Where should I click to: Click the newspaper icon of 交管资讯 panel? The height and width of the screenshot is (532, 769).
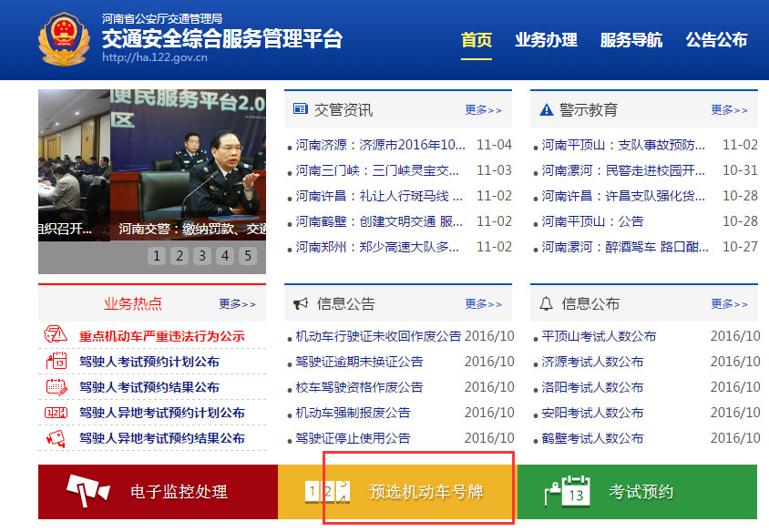point(299,108)
